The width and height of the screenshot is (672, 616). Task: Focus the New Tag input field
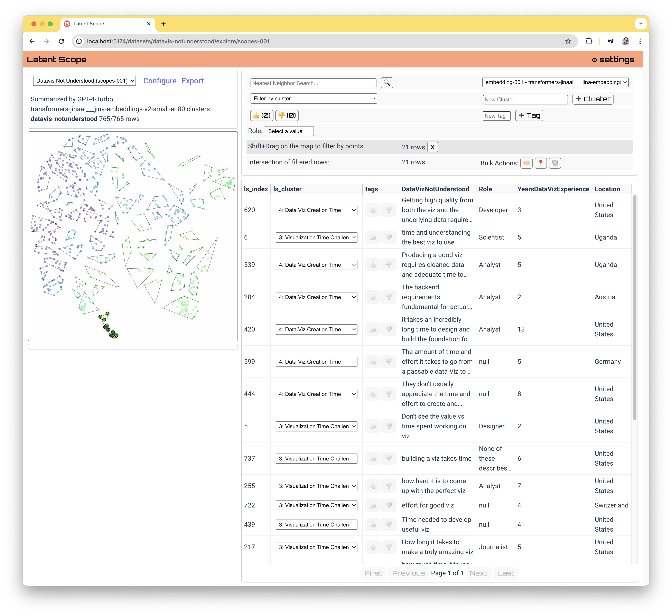[497, 116]
